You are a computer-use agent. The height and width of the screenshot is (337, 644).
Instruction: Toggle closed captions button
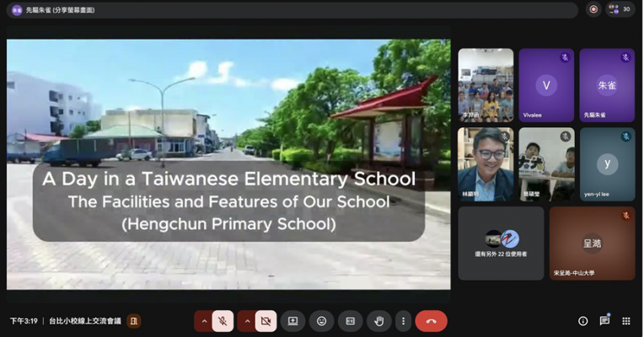pyautogui.click(x=351, y=321)
